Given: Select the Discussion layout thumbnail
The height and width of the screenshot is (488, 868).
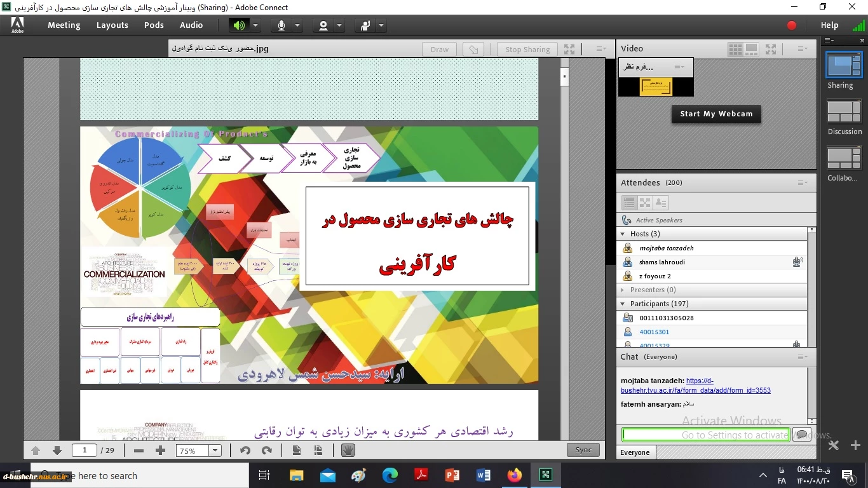Looking at the screenshot, I should (843, 111).
